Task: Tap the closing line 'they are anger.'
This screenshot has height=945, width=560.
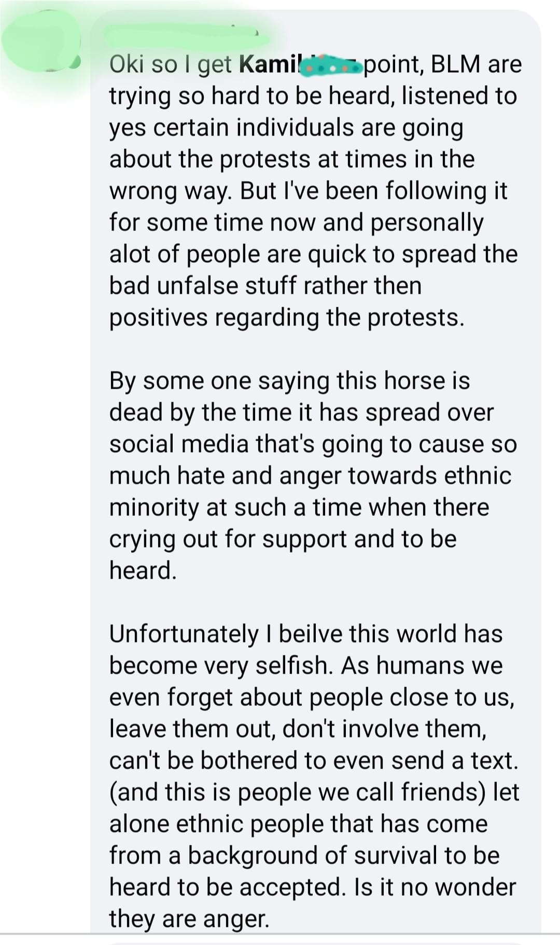Action: pyautogui.click(x=189, y=919)
